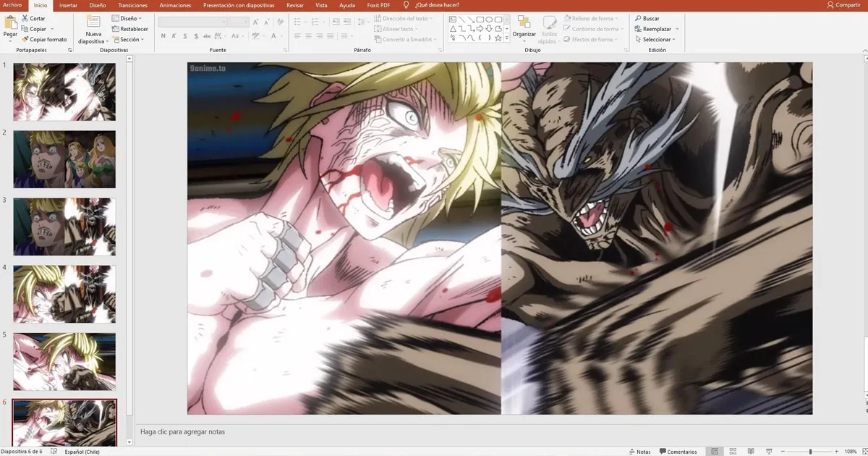The image size is (868, 456).
Task: Toggle normal view button in status bar
Action: click(715, 452)
